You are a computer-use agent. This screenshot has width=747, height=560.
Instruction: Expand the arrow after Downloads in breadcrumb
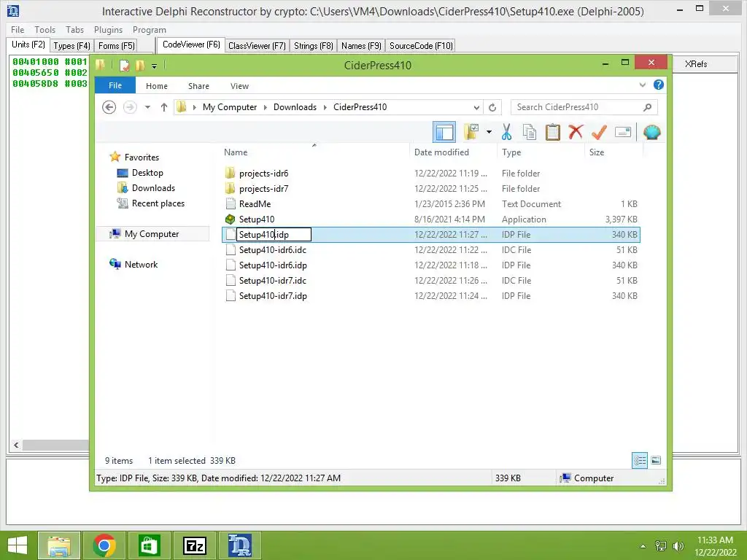pyautogui.click(x=325, y=107)
